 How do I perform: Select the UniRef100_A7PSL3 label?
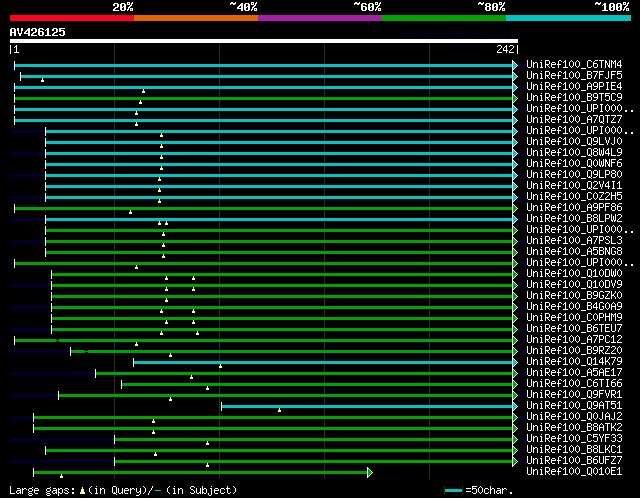pyautogui.click(x=574, y=241)
